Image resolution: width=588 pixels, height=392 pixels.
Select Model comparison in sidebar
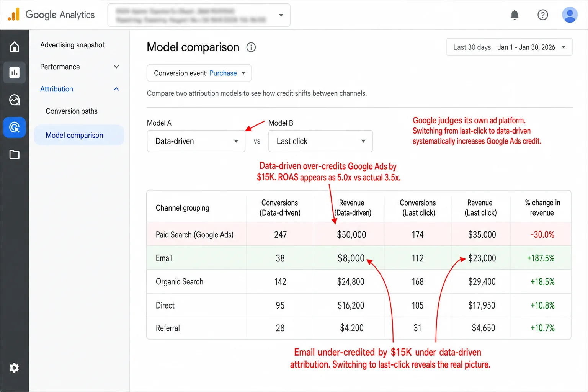pyautogui.click(x=79, y=135)
